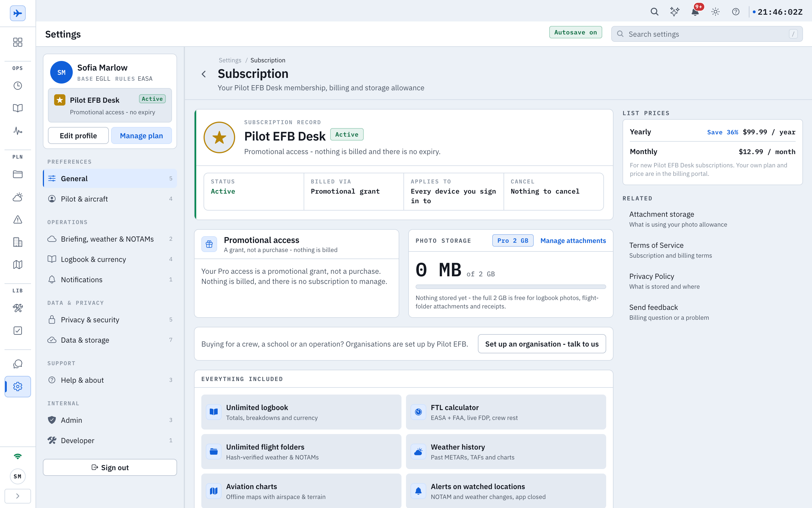This screenshot has width=812, height=508.
Task: Open the folded map icon in the rail
Action: [18, 265]
